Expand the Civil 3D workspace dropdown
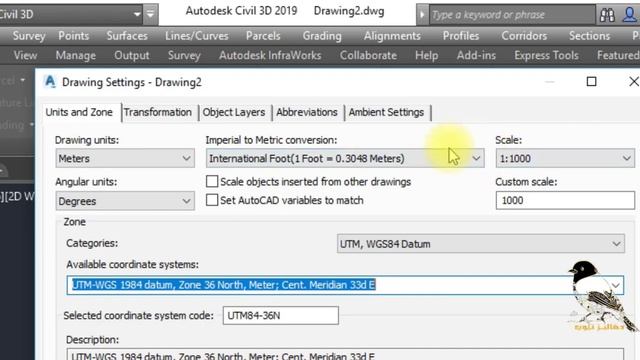The height and width of the screenshot is (360, 640). (137, 15)
